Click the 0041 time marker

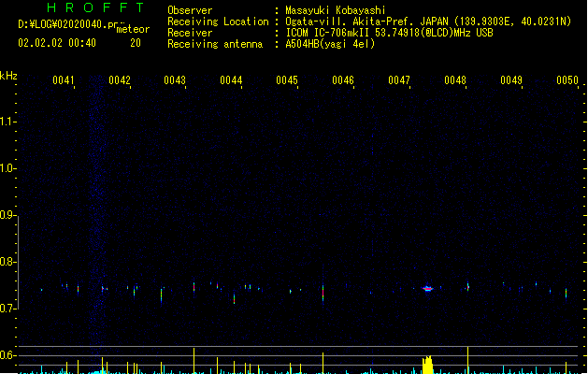click(64, 80)
